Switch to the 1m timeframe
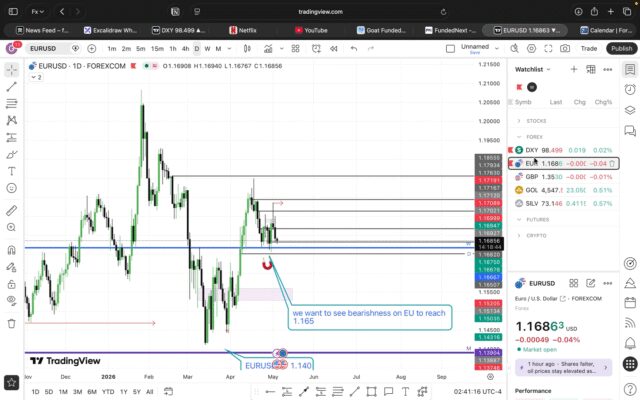This screenshot has height=400, width=640. tap(112, 49)
